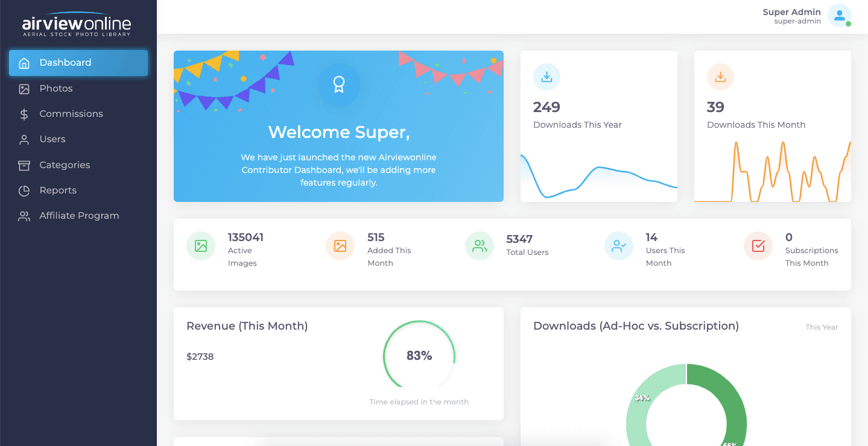The height and width of the screenshot is (446, 868).
Task: Click the Affiliate Program people icon
Action: pos(23,216)
